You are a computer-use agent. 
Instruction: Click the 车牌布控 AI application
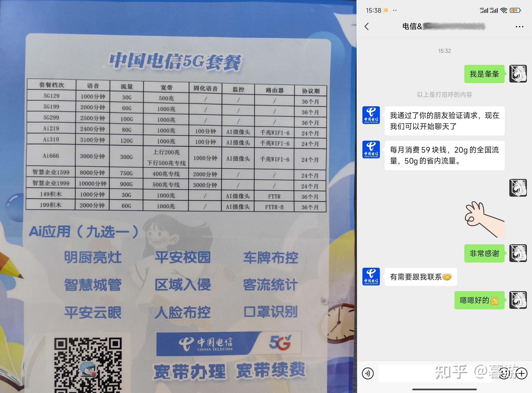tap(271, 258)
